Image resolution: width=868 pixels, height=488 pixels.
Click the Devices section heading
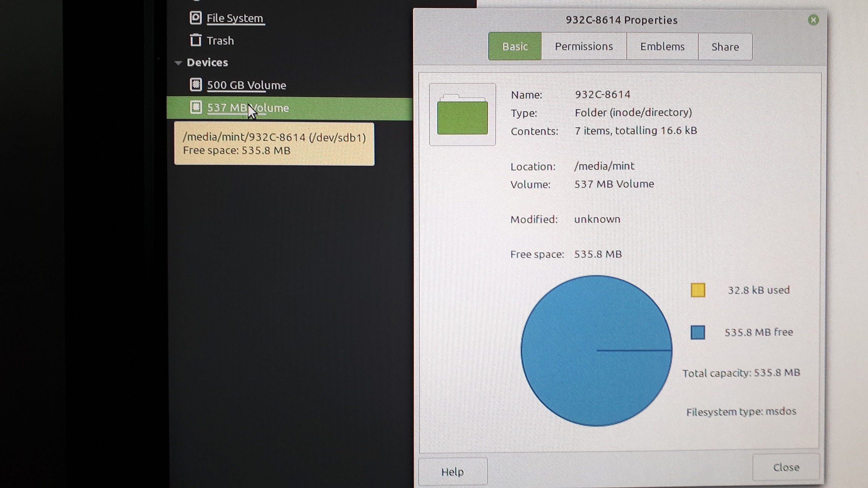(207, 62)
